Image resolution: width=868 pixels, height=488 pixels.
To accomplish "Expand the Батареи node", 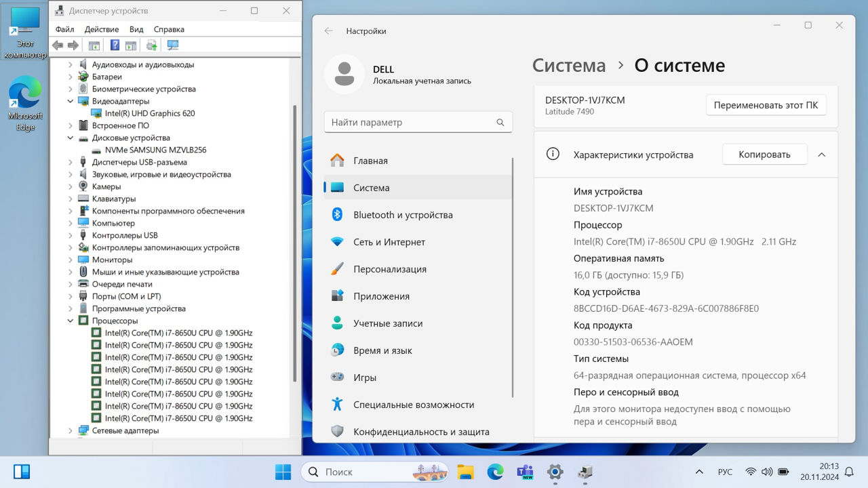I will [71, 77].
